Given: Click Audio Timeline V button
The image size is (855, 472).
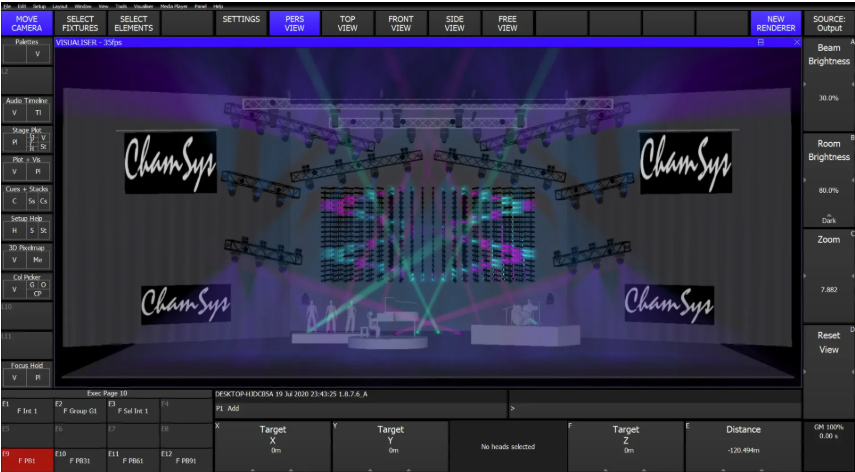Looking at the screenshot, I should [x=14, y=113].
